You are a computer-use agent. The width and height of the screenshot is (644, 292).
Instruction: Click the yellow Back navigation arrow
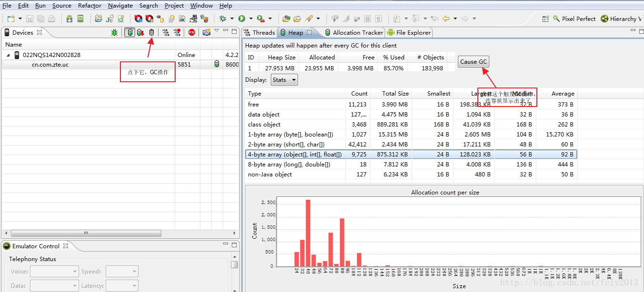click(446, 19)
